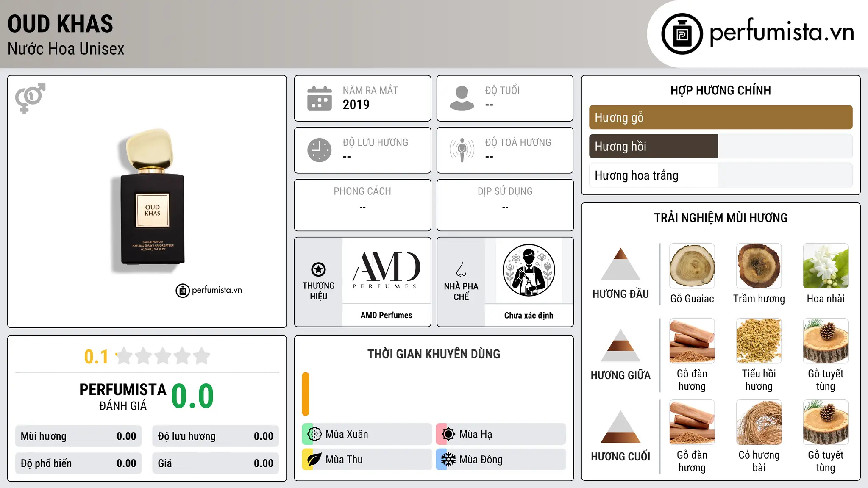Click the Chưa xác định perfumer label
This screenshot has height=488, width=868.
click(529, 315)
